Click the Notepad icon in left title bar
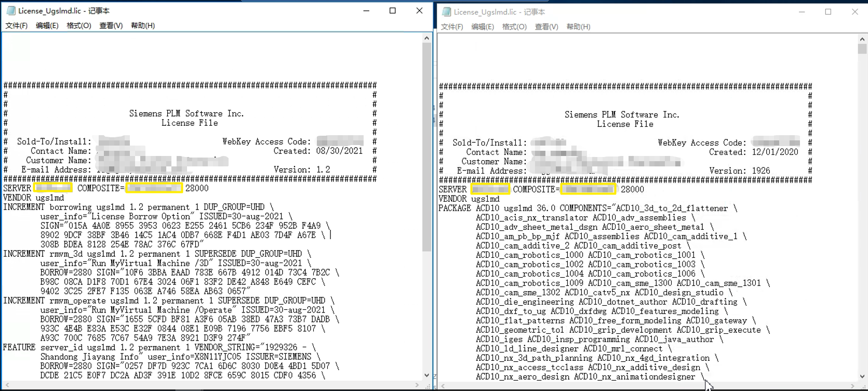The height and width of the screenshot is (391, 868). point(10,10)
